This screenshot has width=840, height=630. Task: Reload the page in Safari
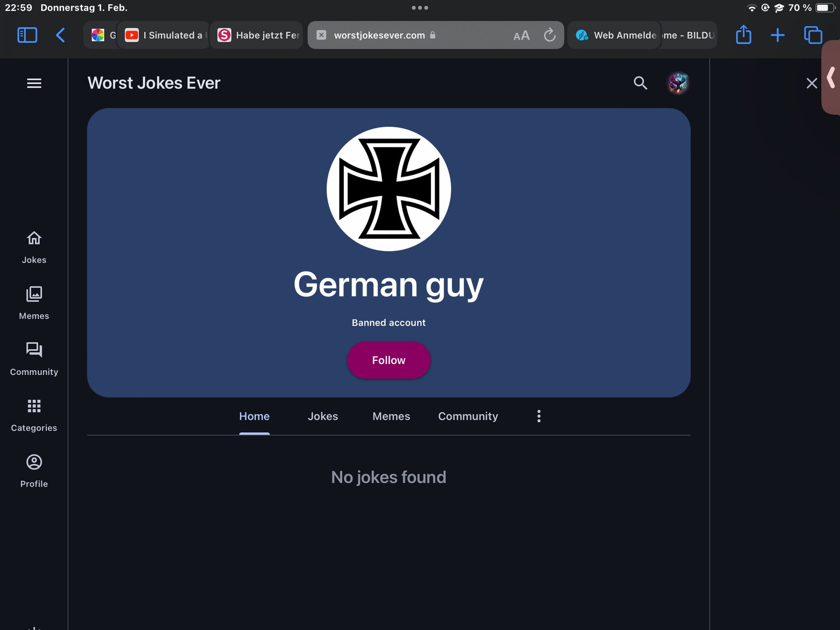click(x=549, y=35)
